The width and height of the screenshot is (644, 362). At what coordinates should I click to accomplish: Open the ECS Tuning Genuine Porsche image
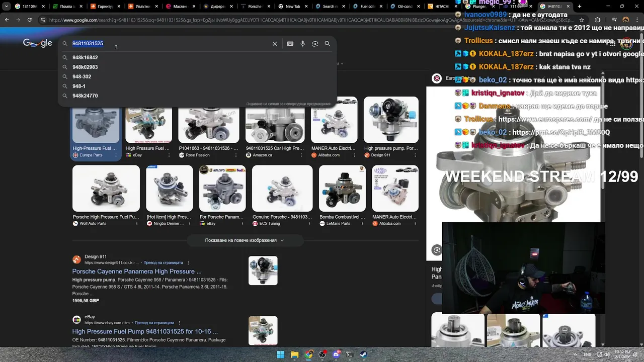[282, 189]
